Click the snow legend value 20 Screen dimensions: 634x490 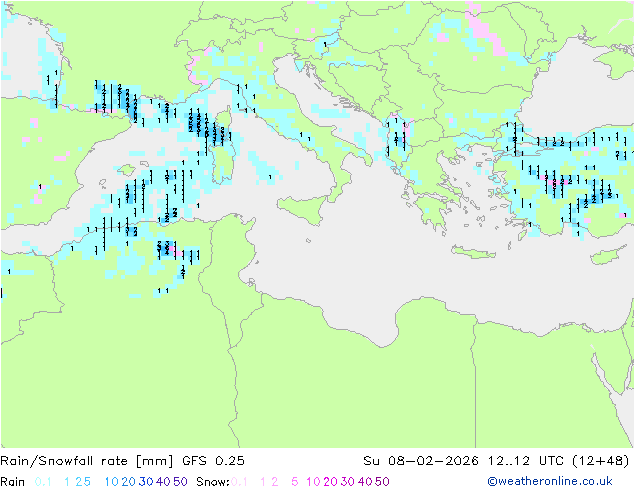tap(330, 482)
